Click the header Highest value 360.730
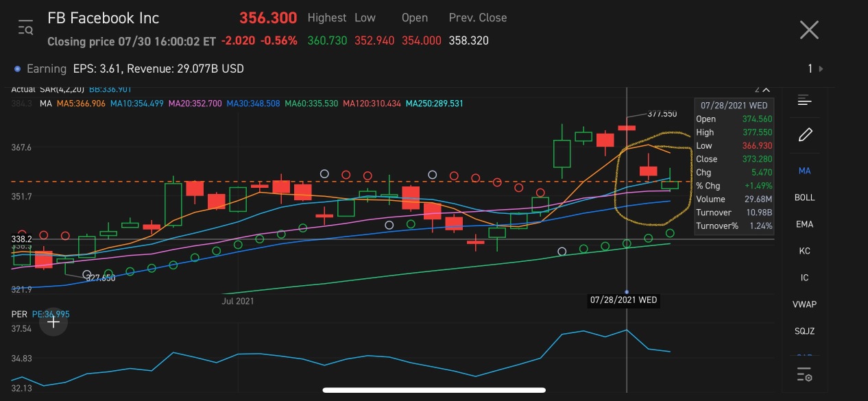868x401 pixels. pos(328,41)
